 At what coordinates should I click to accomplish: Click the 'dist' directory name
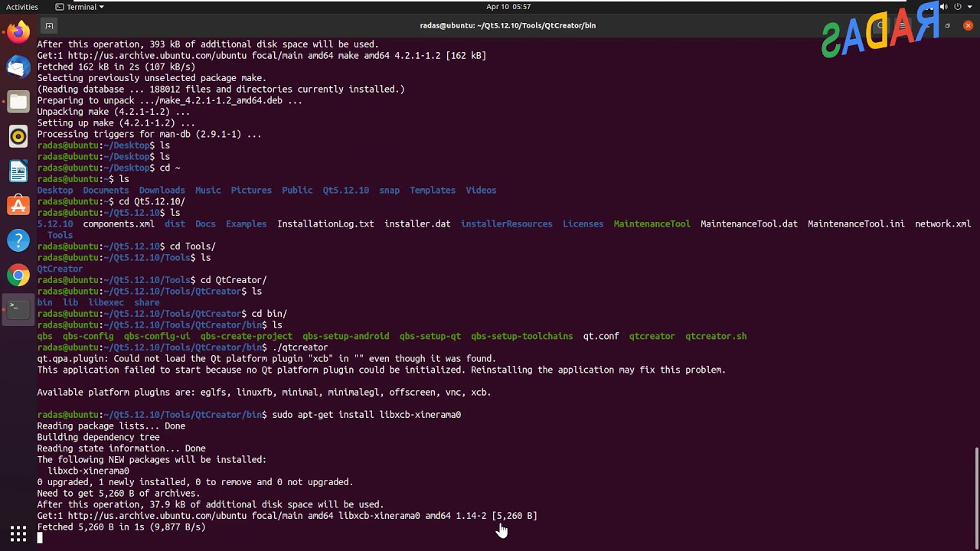tap(175, 223)
